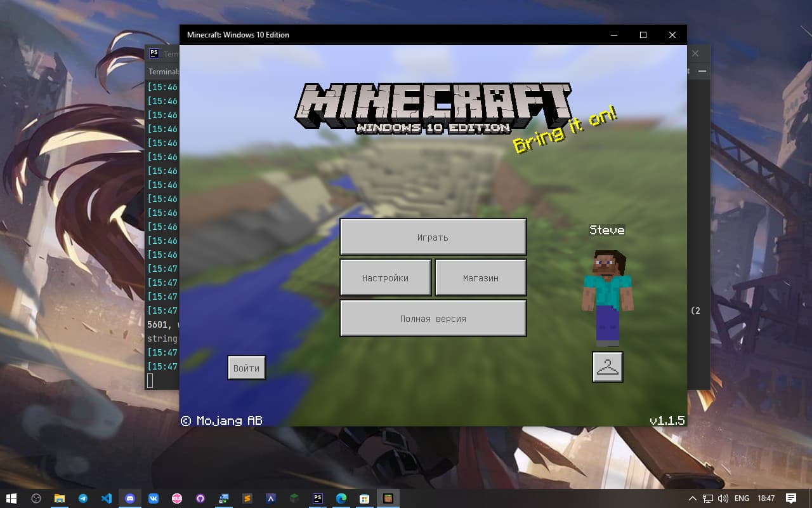
Task: Click the v1.1.5 version label
Action: tap(667, 420)
